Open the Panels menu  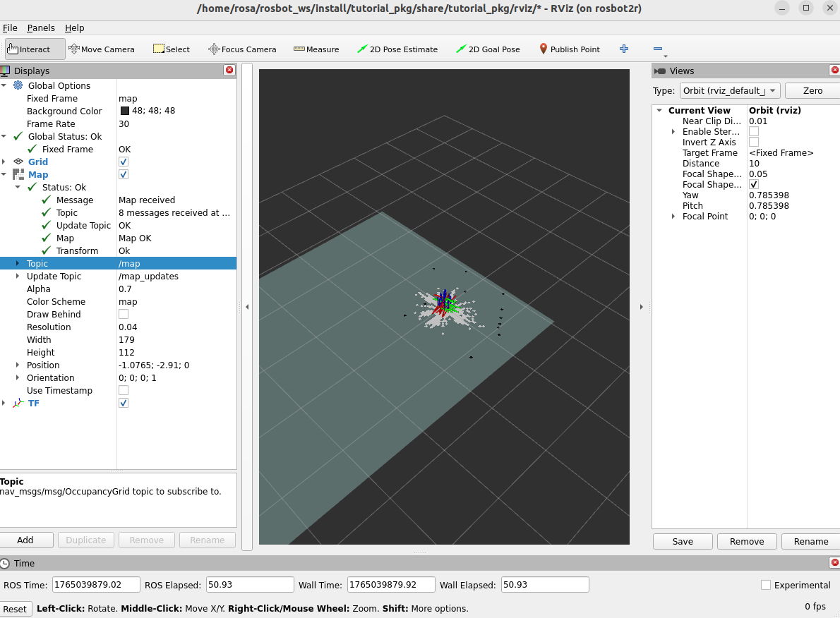41,28
